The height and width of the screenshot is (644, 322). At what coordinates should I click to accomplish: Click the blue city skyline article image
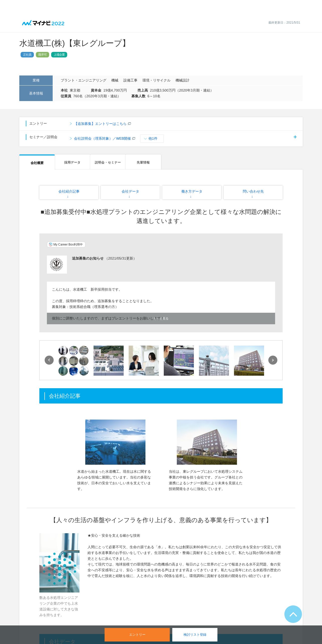point(115,442)
